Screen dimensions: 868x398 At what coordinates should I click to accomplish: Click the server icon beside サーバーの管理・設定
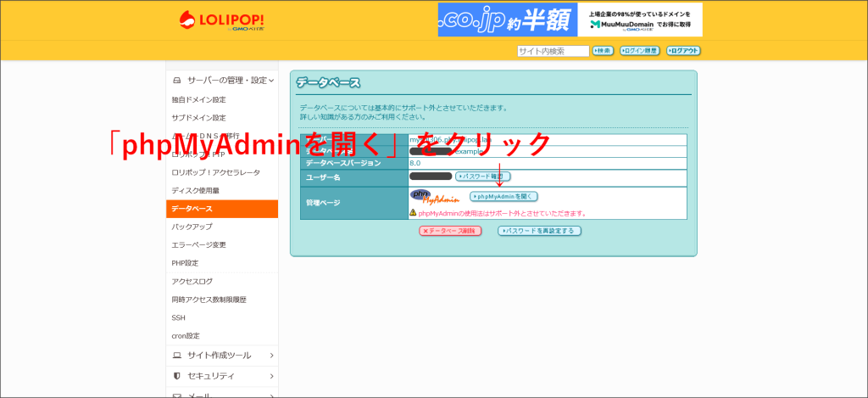click(x=177, y=81)
